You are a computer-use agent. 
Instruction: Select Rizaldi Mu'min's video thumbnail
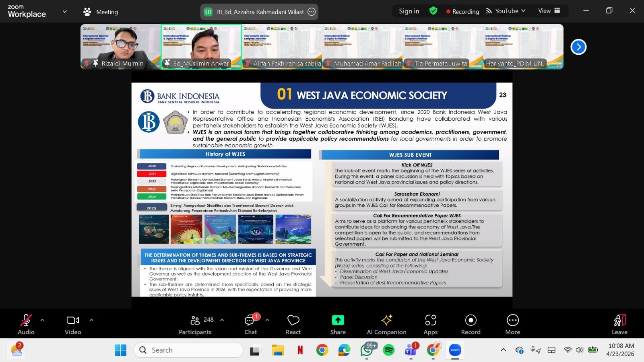point(120,46)
